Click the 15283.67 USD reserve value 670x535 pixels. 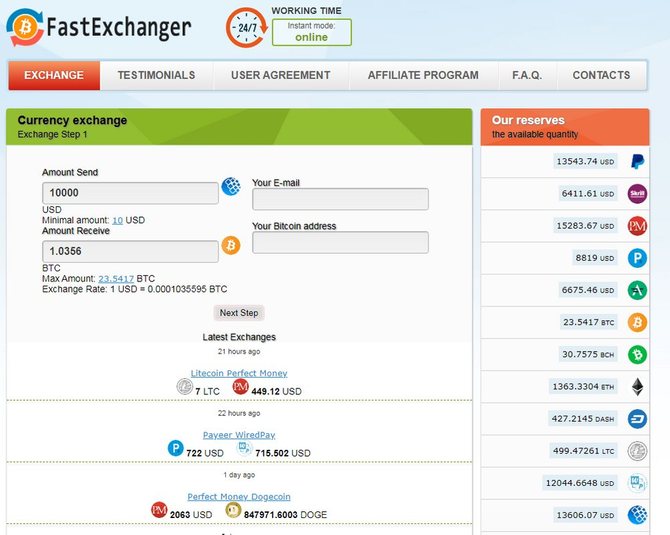click(585, 226)
